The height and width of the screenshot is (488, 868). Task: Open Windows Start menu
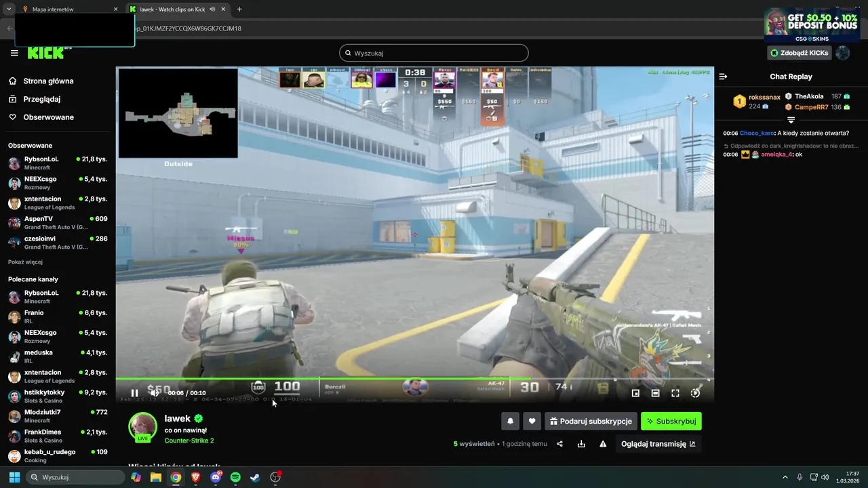tap(14, 477)
